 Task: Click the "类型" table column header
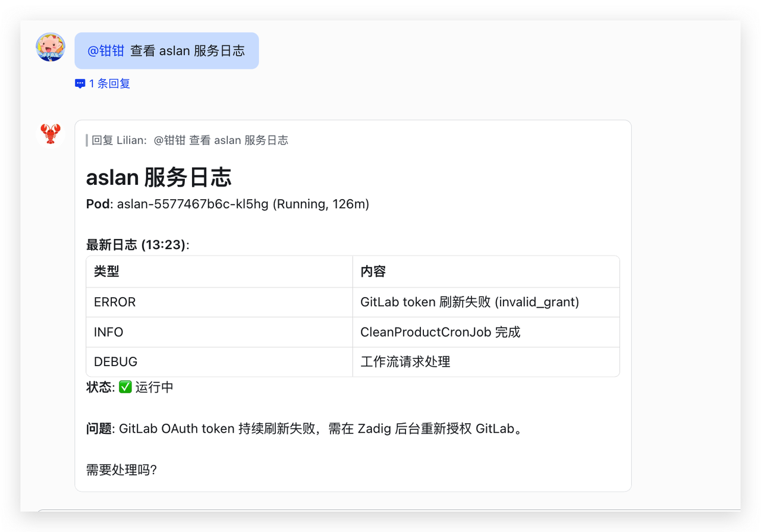107,272
